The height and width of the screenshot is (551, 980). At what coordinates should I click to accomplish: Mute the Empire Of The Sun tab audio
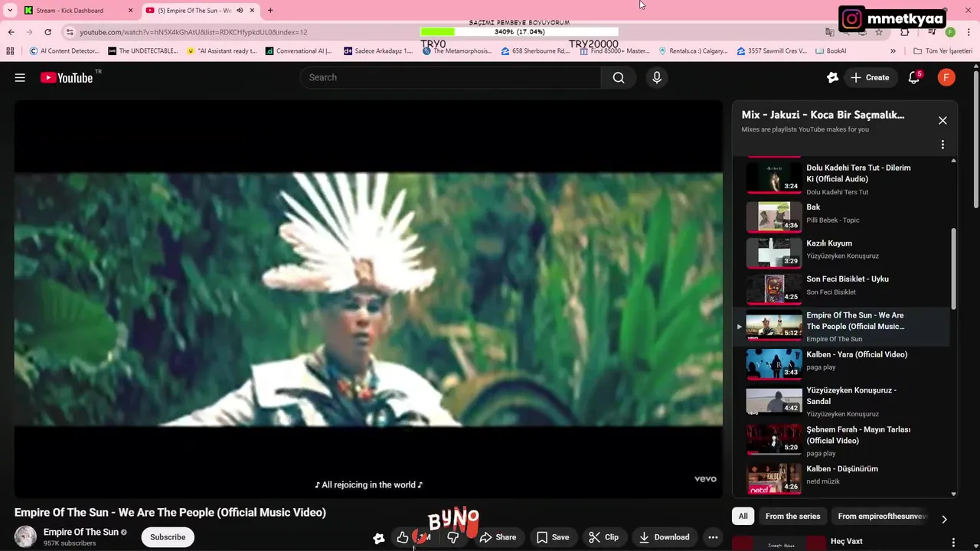[240, 11]
